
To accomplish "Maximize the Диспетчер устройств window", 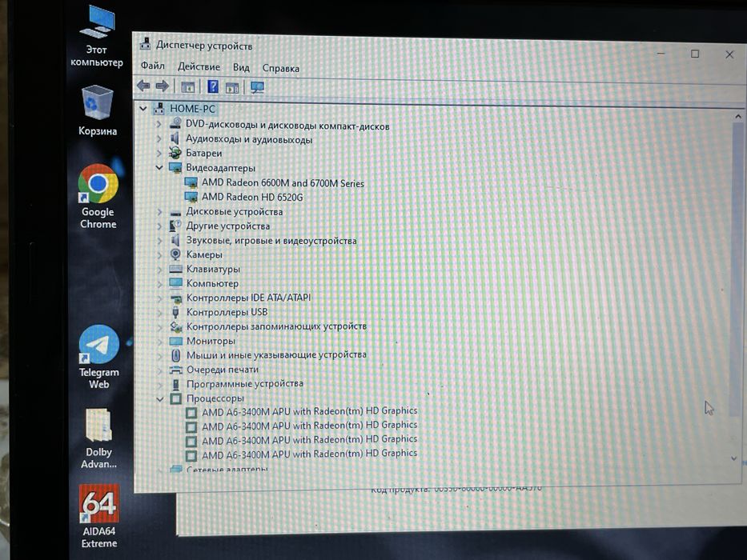I will pos(695,54).
